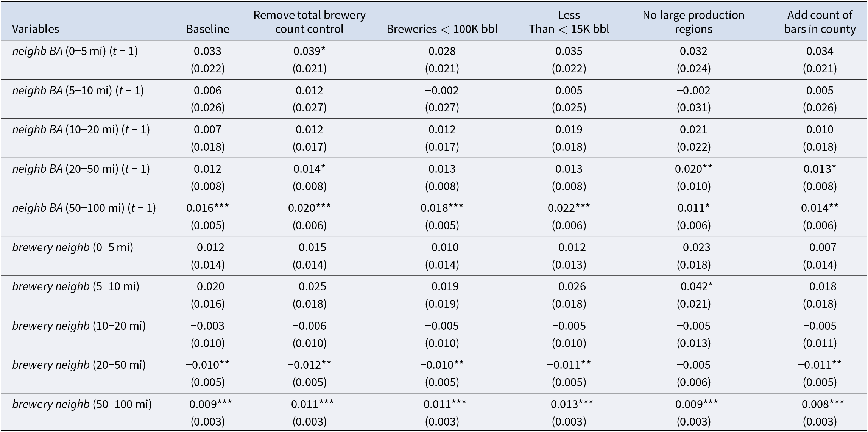Select No large production regions header
The width and height of the screenshot is (868, 432).
pos(693,22)
